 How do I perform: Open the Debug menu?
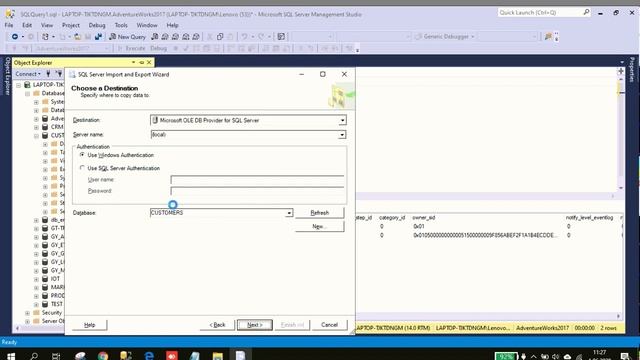coord(97,25)
